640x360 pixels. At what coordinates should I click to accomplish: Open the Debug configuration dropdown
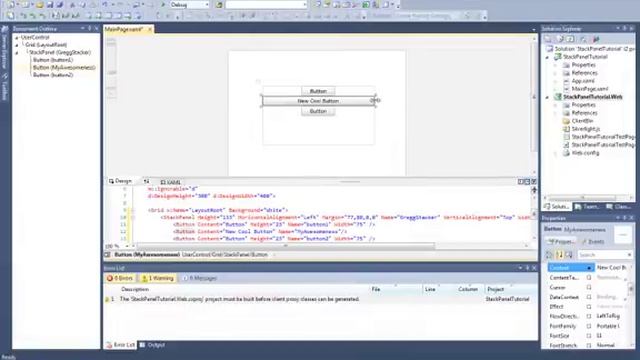tap(190, 5)
